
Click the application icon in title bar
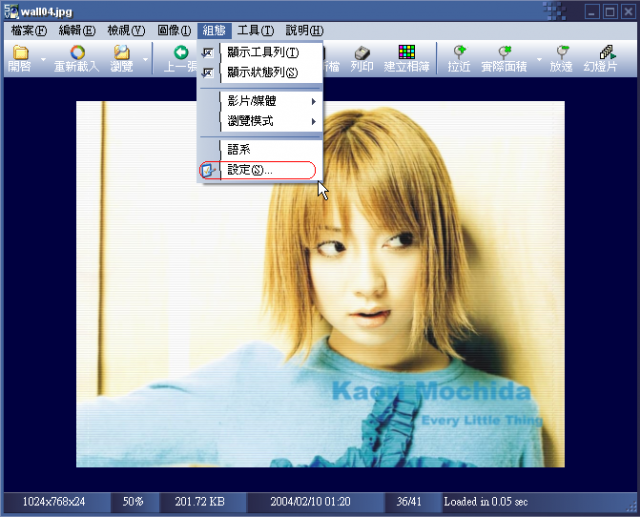[x=11, y=11]
